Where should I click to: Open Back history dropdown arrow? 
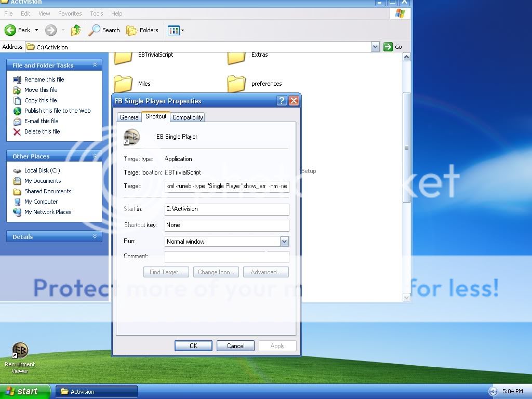click(x=37, y=30)
